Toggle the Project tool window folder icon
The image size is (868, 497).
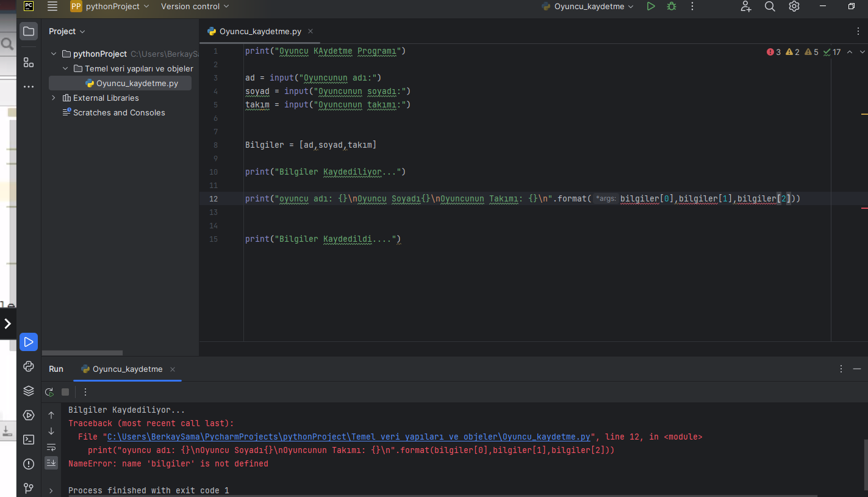point(29,31)
